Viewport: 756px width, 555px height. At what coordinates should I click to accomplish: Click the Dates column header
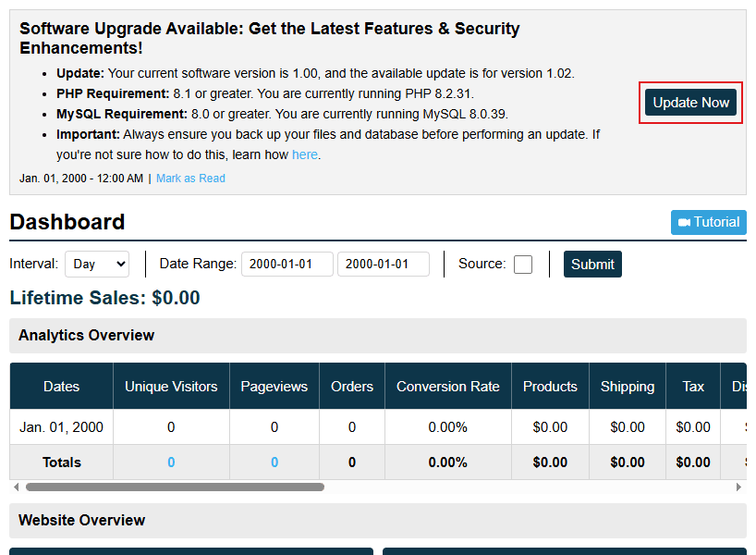click(x=62, y=386)
